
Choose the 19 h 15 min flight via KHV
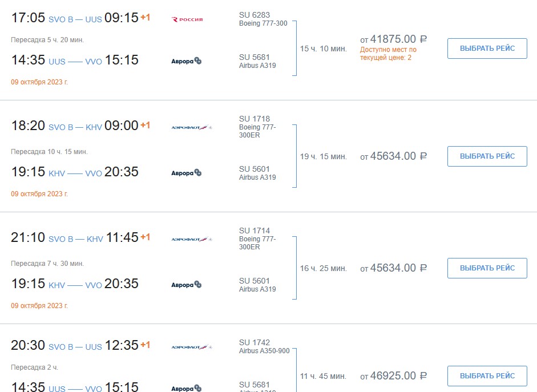pyautogui.click(x=487, y=156)
